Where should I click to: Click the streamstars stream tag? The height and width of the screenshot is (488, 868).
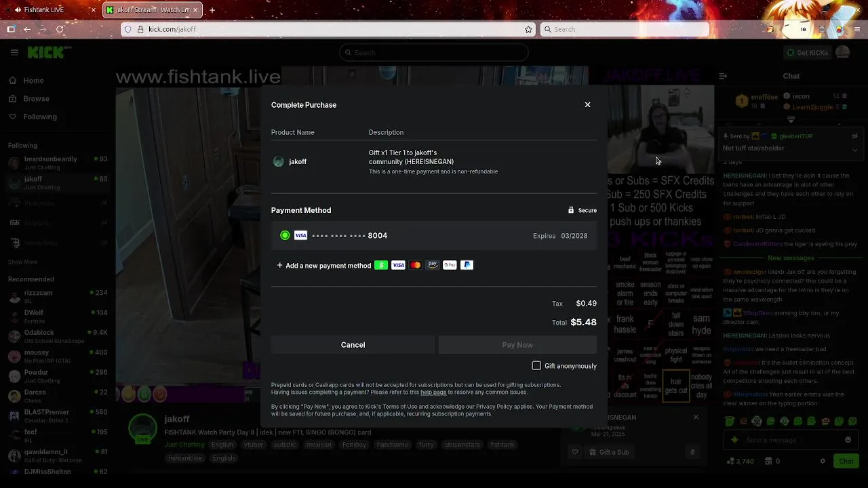click(x=462, y=445)
